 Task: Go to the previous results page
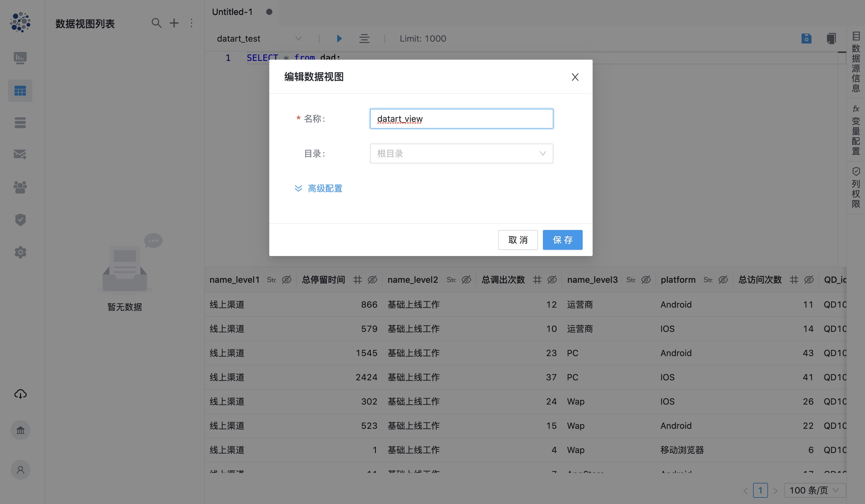click(x=745, y=491)
